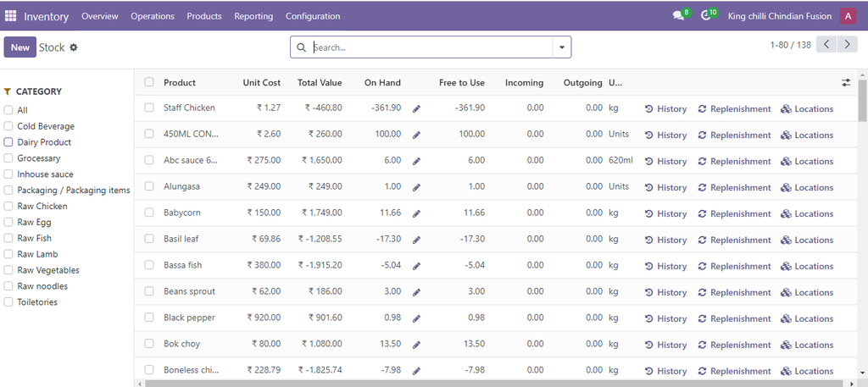Sort by the Incoming column header
This screenshot has width=868, height=387.
tap(524, 82)
